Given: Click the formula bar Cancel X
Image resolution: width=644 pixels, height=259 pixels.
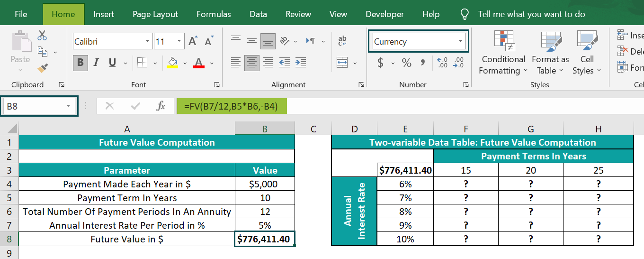Looking at the screenshot, I should click(110, 106).
